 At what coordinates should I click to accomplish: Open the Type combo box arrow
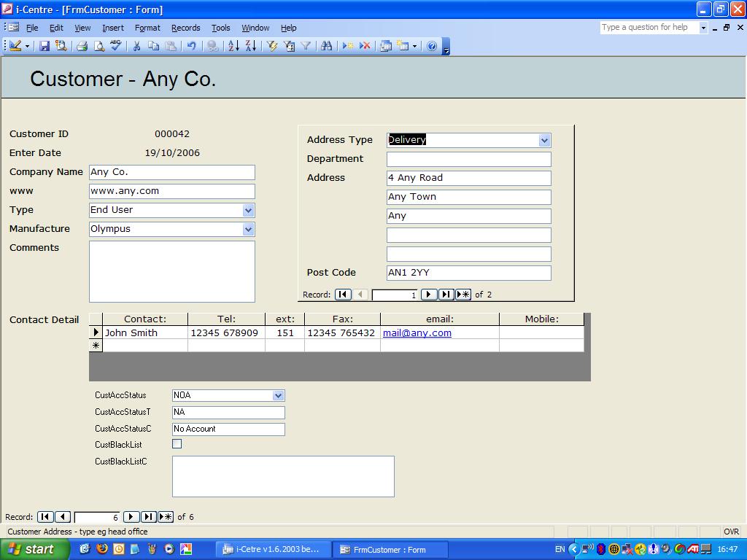248,210
